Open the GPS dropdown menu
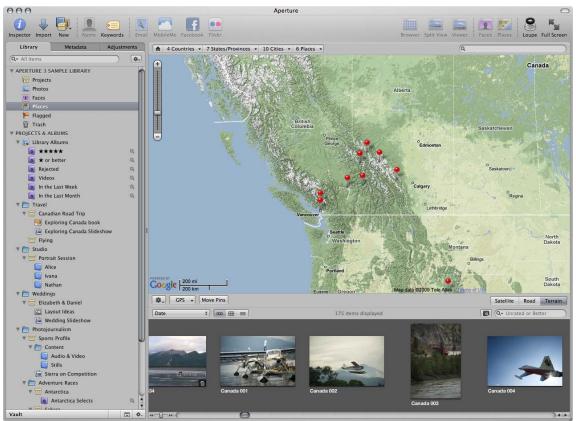 click(183, 300)
